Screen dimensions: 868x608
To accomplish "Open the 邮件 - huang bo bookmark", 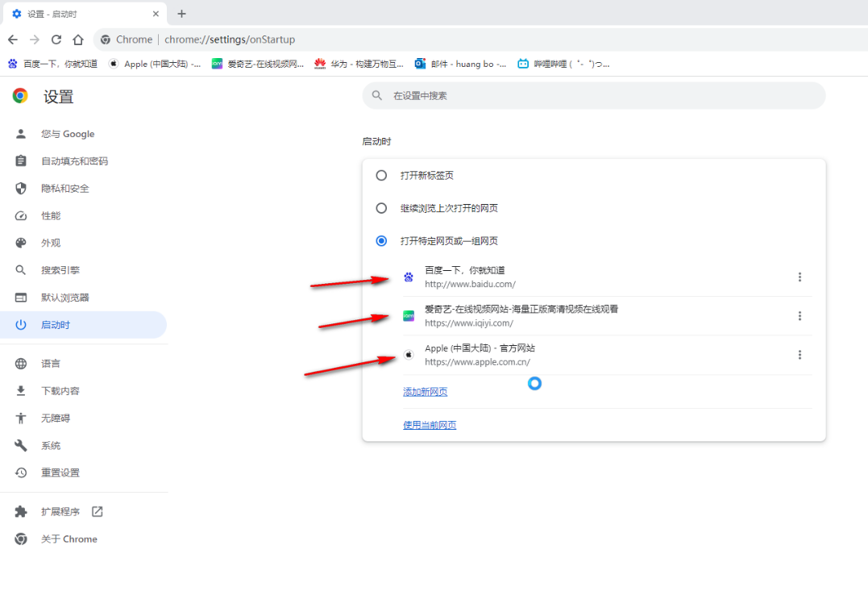I will pos(460,64).
